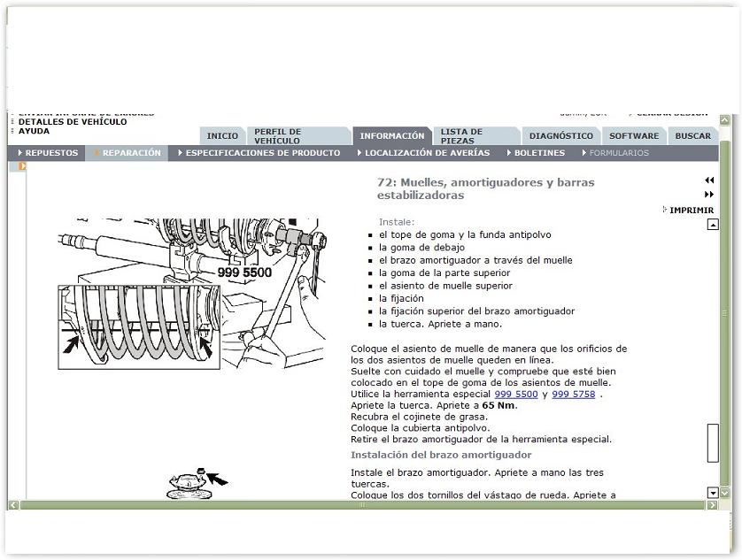Screen dimensions: 742x560
Task: Open ESPECIFICACIONES DE PRODUCTO submenu
Action: point(259,153)
